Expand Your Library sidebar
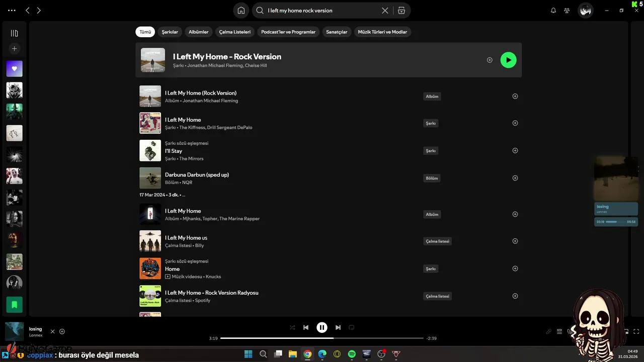644x362 pixels. click(x=14, y=33)
